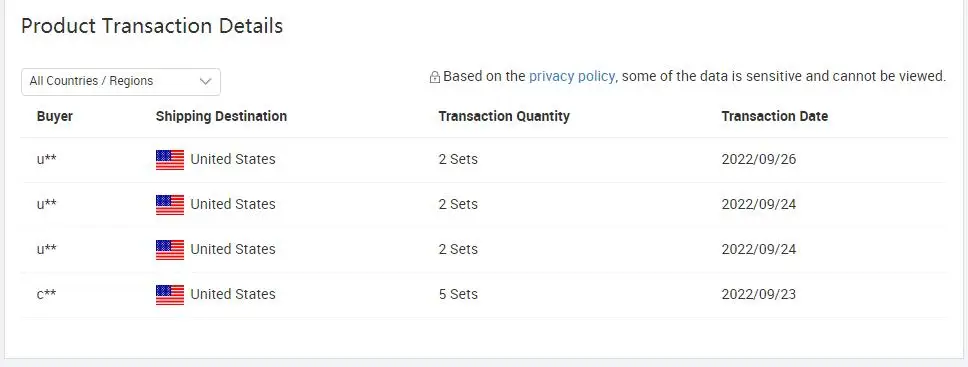Screen dimensions: 968x367
Task: Click the Transaction Date column header
Action: [x=775, y=116]
